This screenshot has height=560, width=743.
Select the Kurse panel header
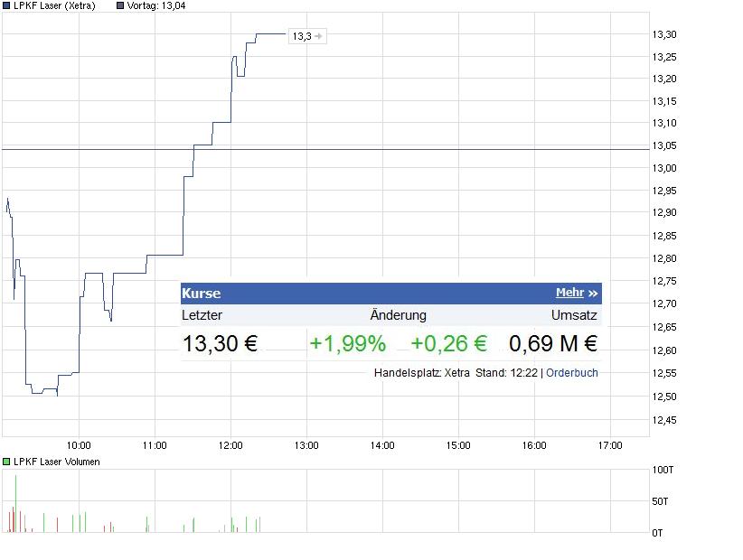click(x=201, y=293)
